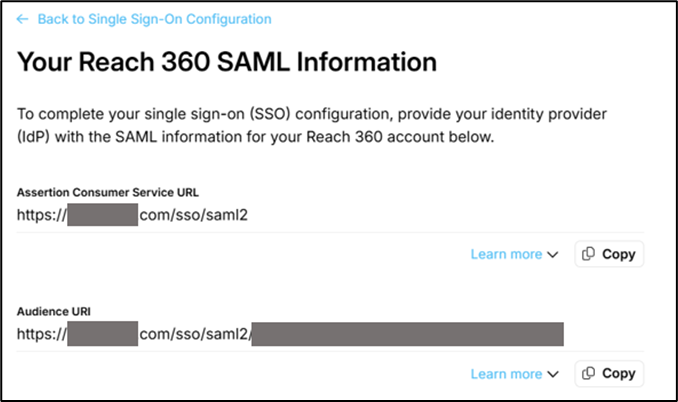This screenshot has width=678, height=402.
Task: Expand Learn more chevron under Assertion Consumer Service URL
Action: 552,255
